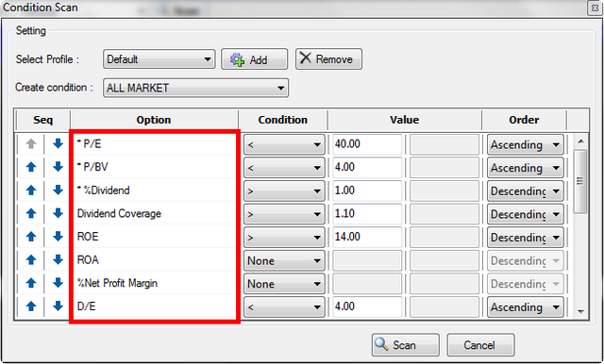Open the P/BV condition dropdown

click(x=284, y=168)
